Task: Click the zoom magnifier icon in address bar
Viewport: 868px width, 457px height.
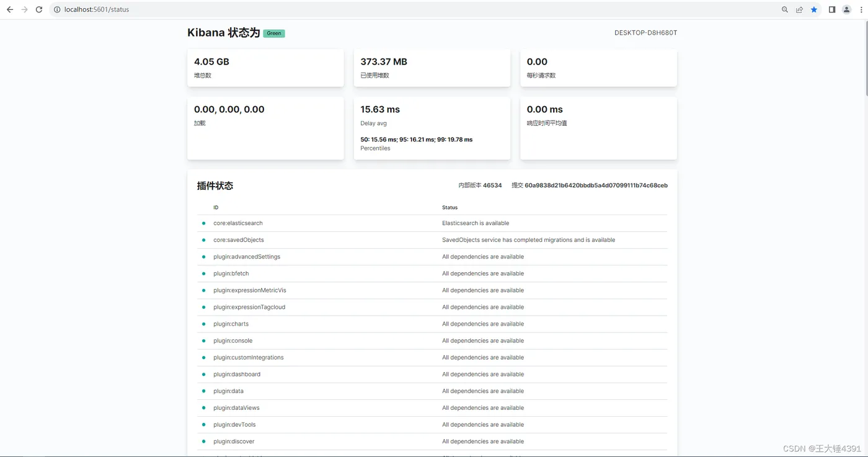Action: pyautogui.click(x=785, y=9)
